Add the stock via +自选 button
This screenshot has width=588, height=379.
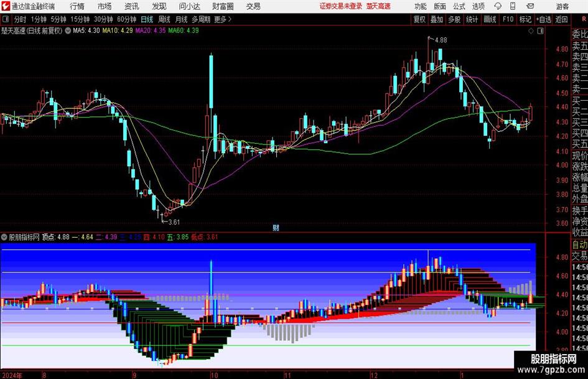coord(544,19)
